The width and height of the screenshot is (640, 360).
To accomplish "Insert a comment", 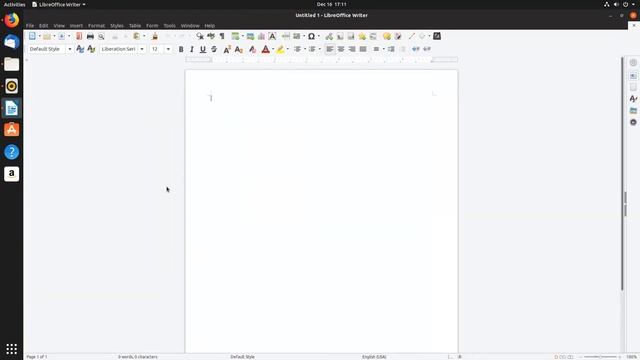I will 387,36.
